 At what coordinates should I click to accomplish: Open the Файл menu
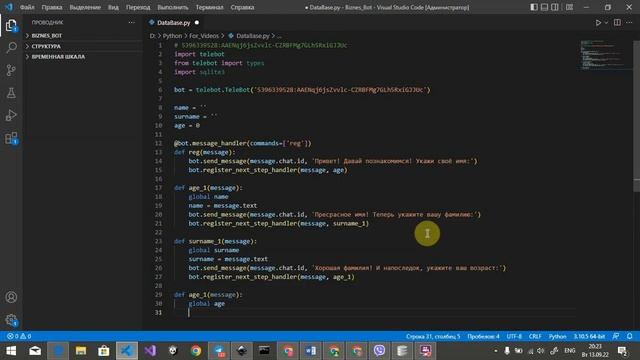27,7
